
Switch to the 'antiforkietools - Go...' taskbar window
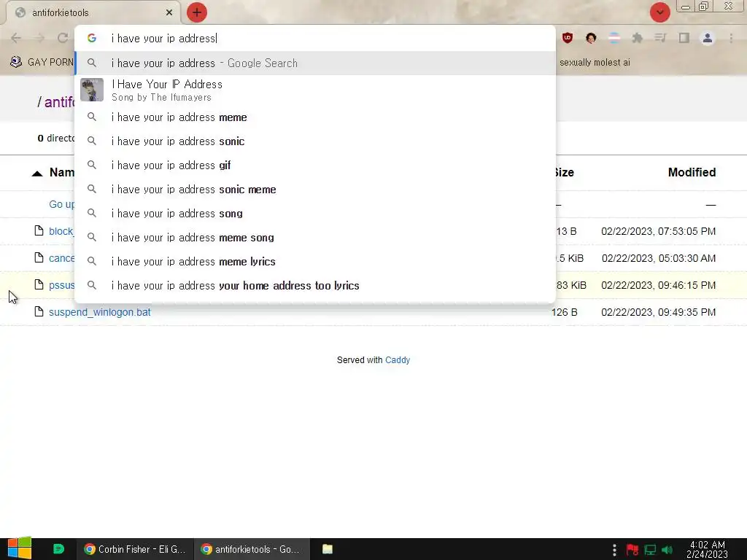pyautogui.click(x=252, y=549)
